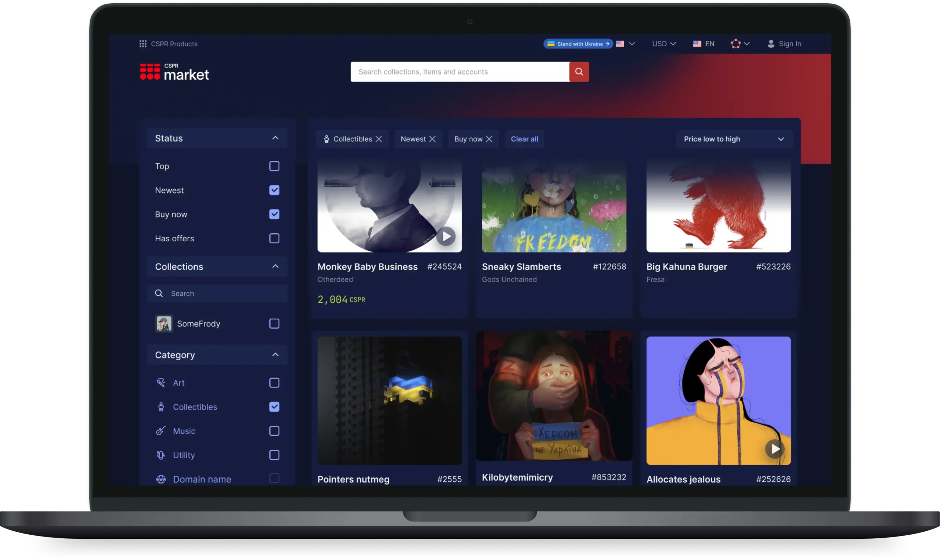Remove the Collectibles filter chip via X

point(379,139)
